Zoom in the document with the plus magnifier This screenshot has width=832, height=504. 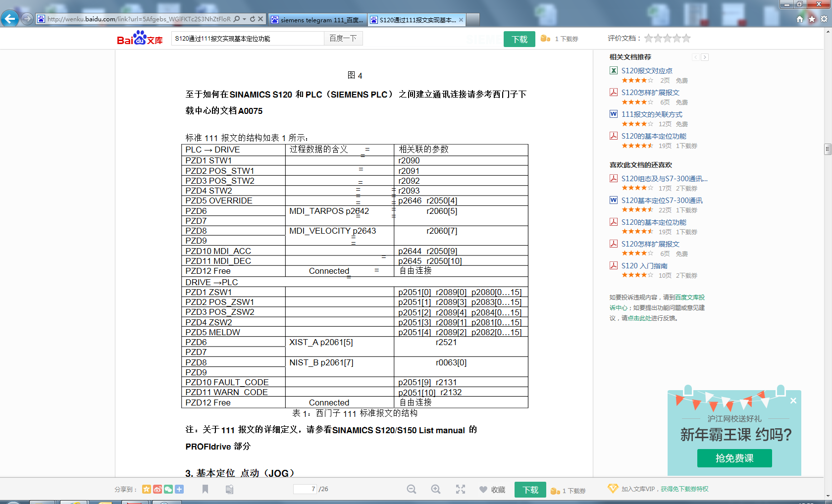pyautogui.click(x=436, y=489)
